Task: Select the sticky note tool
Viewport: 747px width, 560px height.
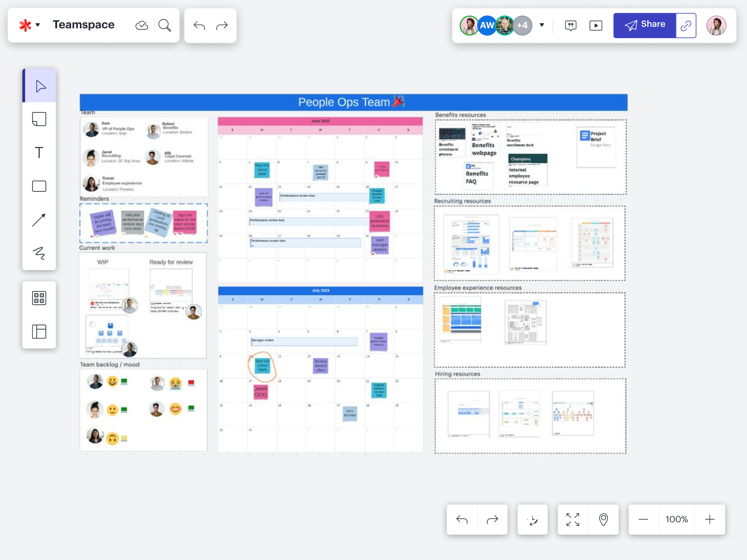Action: pyautogui.click(x=39, y=119)
